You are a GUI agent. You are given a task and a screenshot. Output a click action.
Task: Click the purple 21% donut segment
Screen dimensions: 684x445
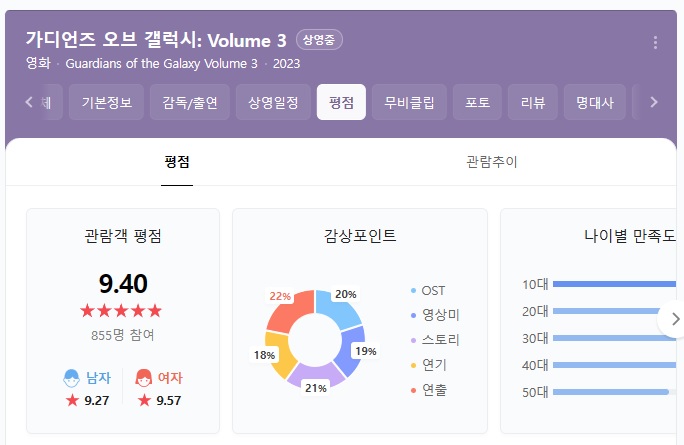(316, 374)
